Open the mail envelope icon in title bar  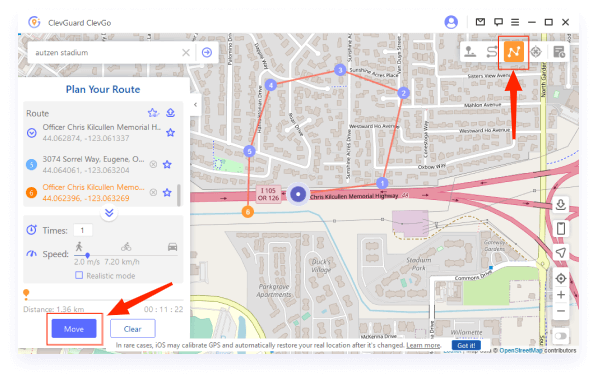pyautogui.click(x=480, y=22)
